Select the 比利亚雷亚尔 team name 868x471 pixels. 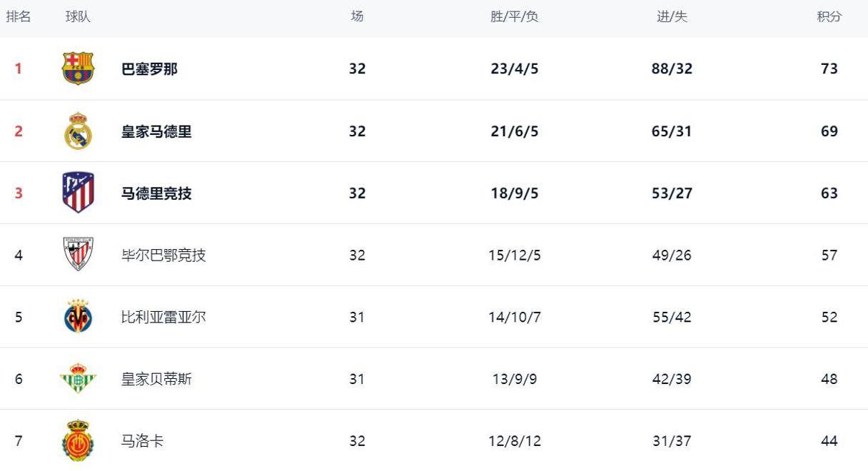[x=163, y=318]
